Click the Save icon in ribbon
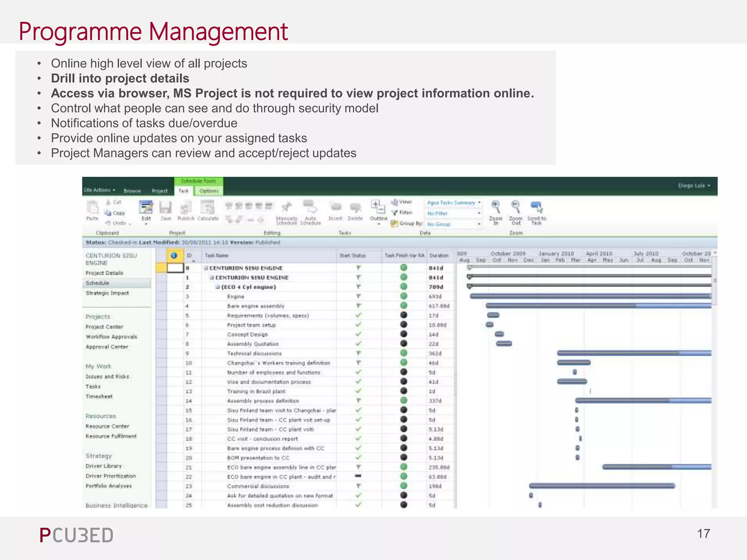 166,207
